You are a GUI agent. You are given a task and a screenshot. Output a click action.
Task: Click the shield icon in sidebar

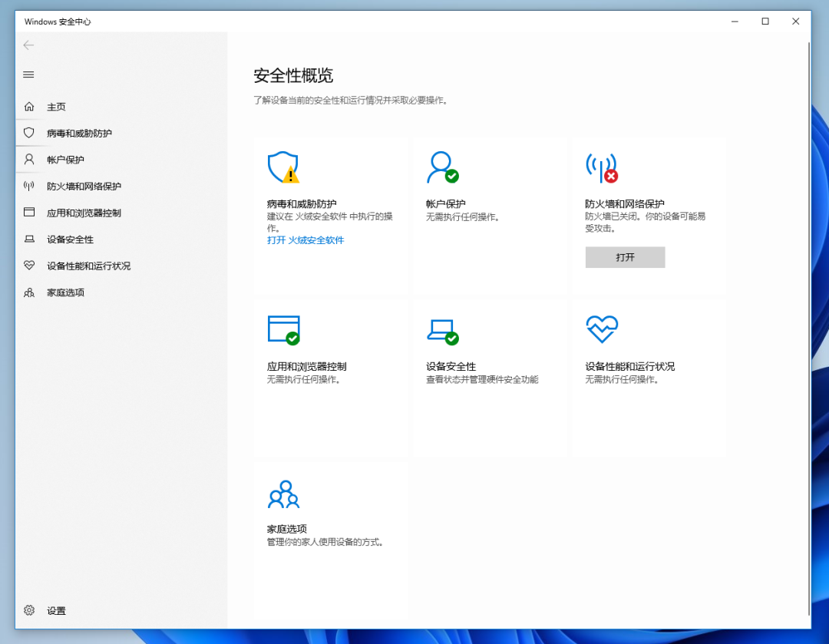click(x=29, y=133)
